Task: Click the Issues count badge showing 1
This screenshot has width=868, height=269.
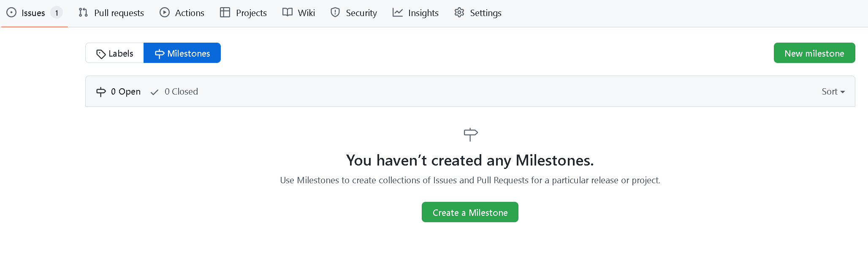Action: click(x=57, y=13)
